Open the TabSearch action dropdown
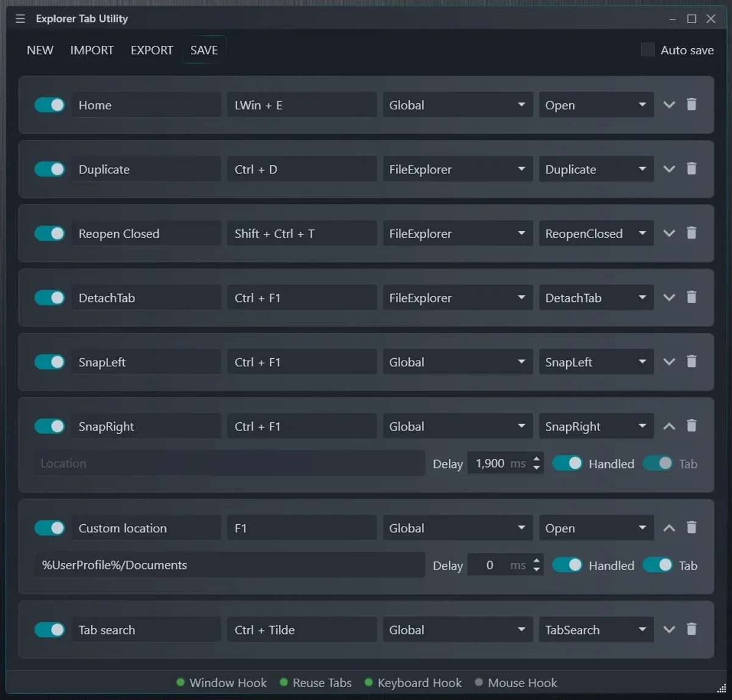This screenshot has height=700, width=732. click(x=595, y=630)
